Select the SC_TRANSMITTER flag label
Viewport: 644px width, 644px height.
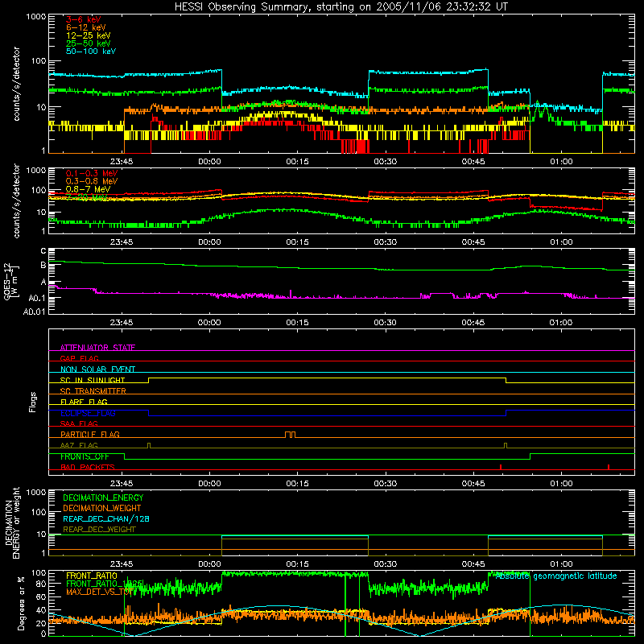93,391
